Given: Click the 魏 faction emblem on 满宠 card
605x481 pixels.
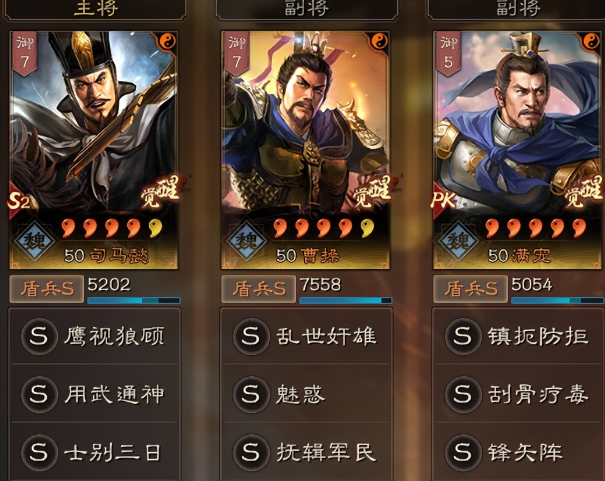Looking at the screenshot, I should [458, 241].
